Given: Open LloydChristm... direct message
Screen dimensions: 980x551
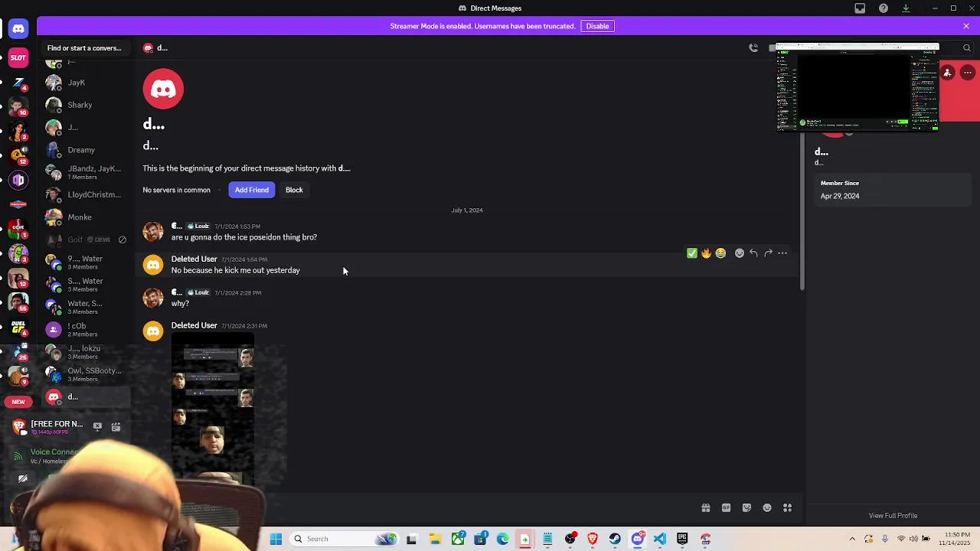Looking at the screenshot, I should [x=86, y=195].
